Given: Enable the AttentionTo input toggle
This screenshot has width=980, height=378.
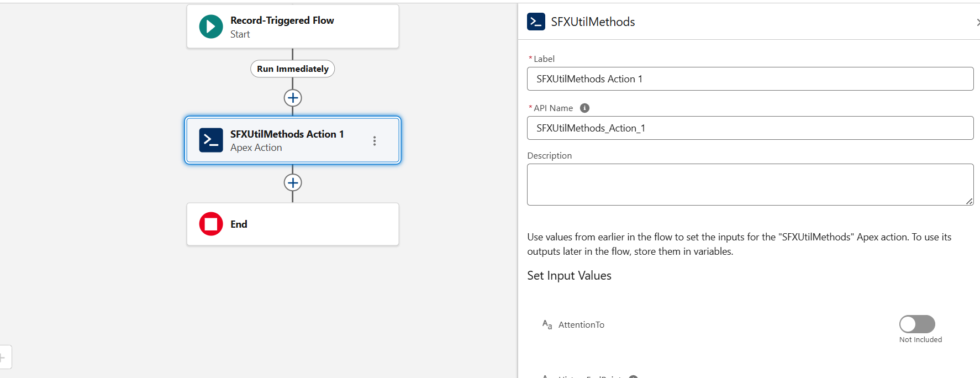Looking at the screenshot, I should pyautogui.click(x=916, y=324).
